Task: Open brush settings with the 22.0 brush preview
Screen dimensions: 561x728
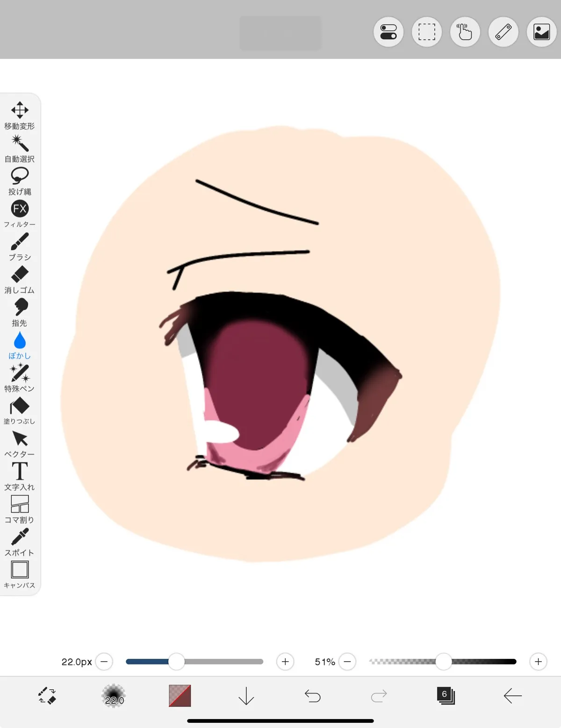Action: [x=114, y=696]
